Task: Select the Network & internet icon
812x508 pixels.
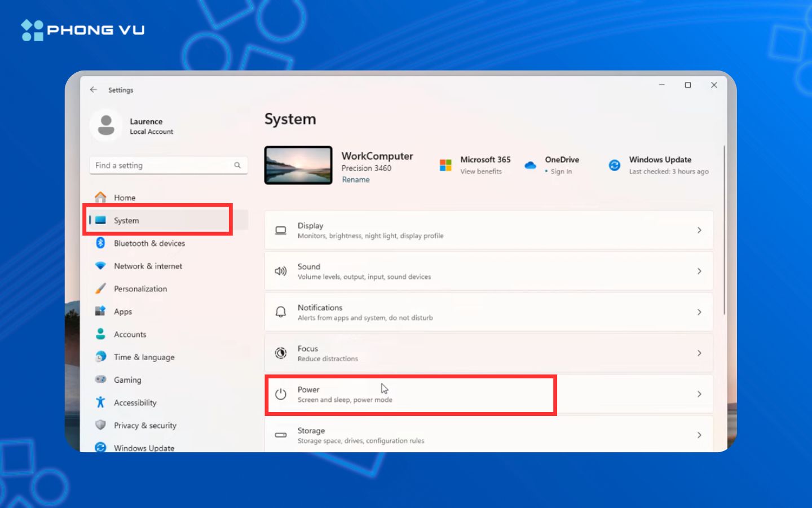Action: pos(101,266)
